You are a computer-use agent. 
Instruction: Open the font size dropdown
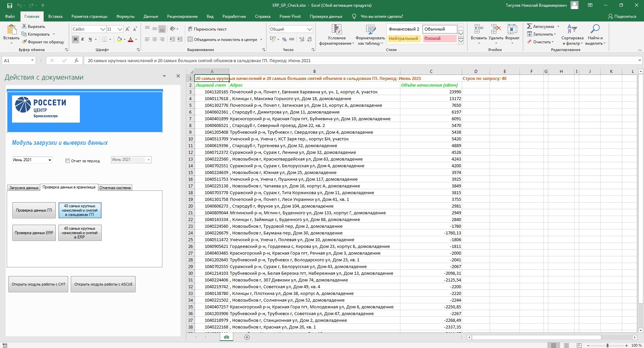pyautogui.click(x=120, y=29)
